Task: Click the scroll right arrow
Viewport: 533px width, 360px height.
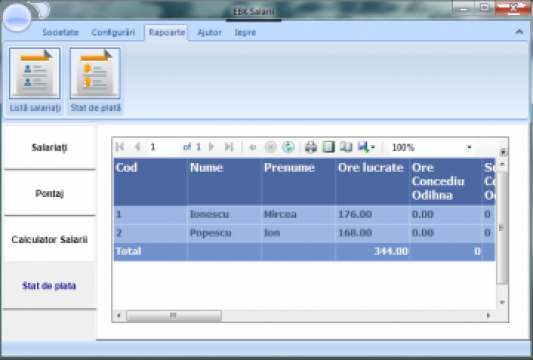Action: (x=488, y=315)
